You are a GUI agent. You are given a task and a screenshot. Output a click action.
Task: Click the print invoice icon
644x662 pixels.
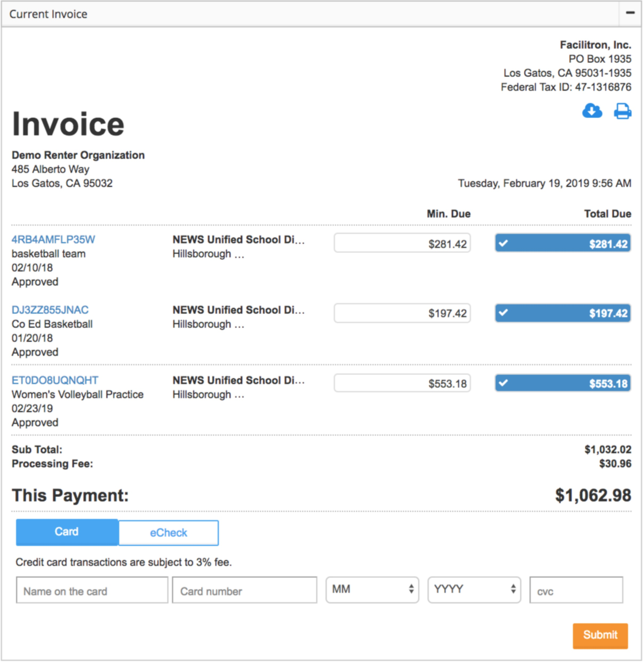pos(622,111)
